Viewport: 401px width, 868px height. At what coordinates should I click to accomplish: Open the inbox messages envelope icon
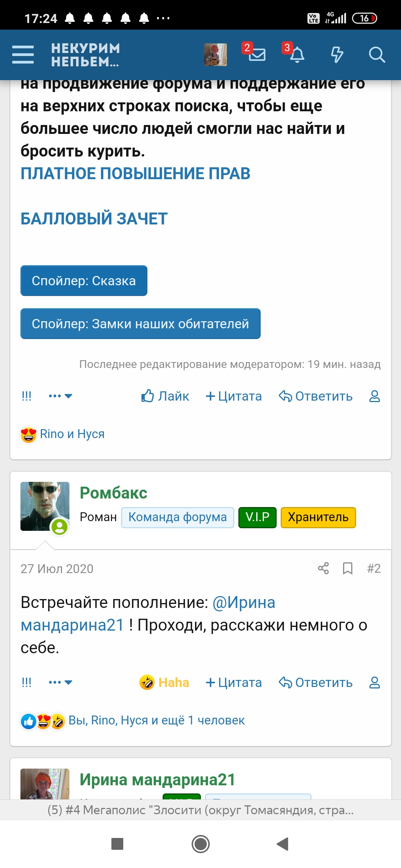[x=257, y=55]
